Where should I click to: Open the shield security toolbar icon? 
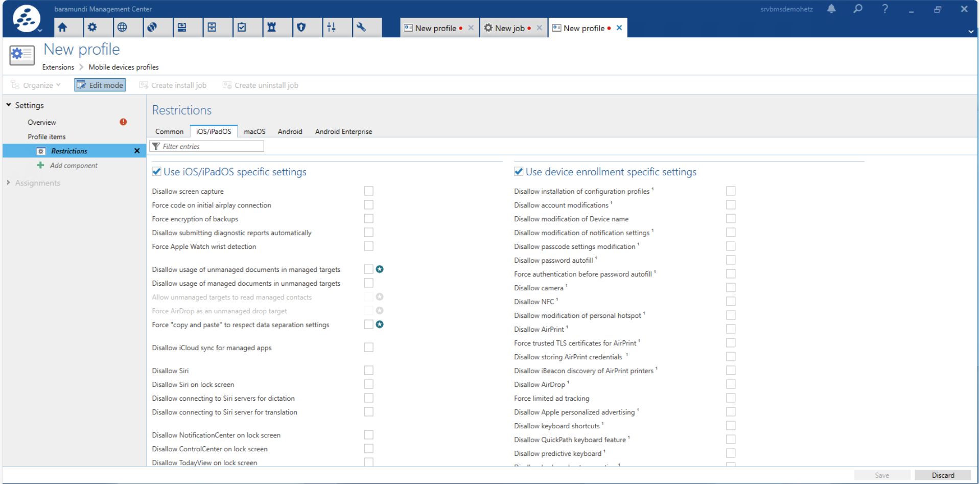(x=301, y=28)
